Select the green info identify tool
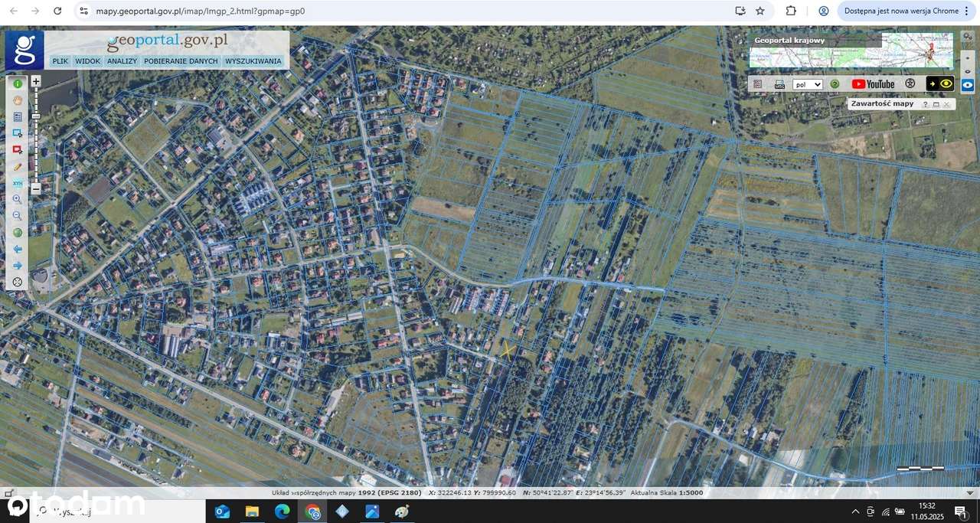This screenshot has height=523, width=980. pos(18,83)
